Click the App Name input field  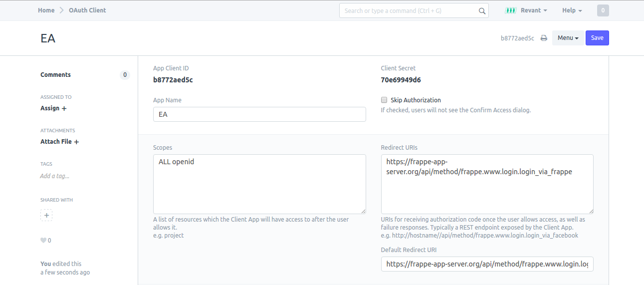(259, 114)
